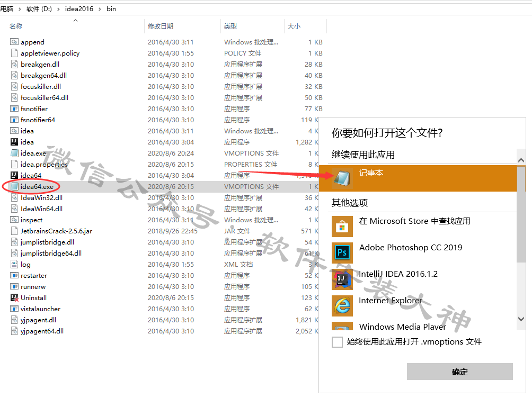Click the 2018/9/26 22:45 modified date cell
The height and width of the screenshot is (398, 532).
tap(172, 231)
